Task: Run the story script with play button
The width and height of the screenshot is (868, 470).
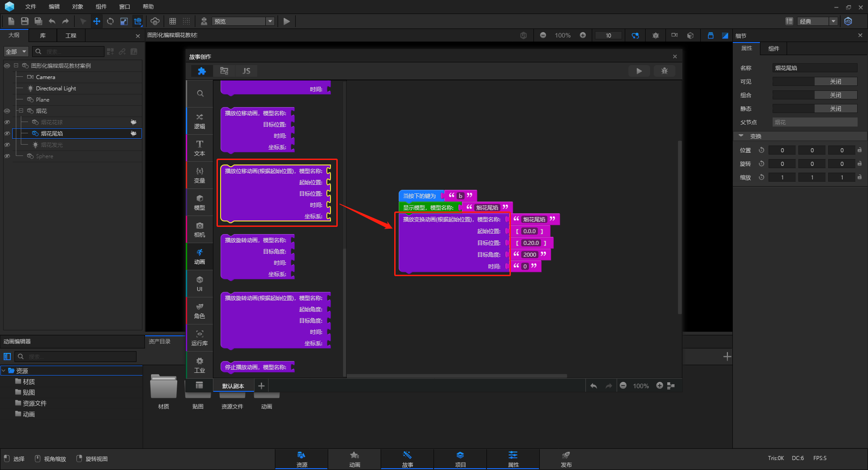Action: 639,71
